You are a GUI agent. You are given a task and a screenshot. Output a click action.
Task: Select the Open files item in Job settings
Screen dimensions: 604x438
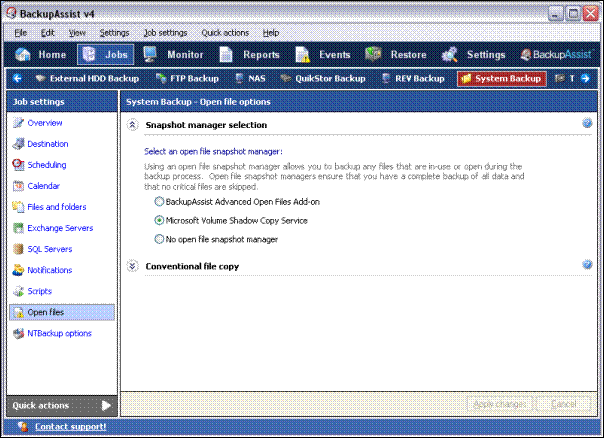(62, 312)
